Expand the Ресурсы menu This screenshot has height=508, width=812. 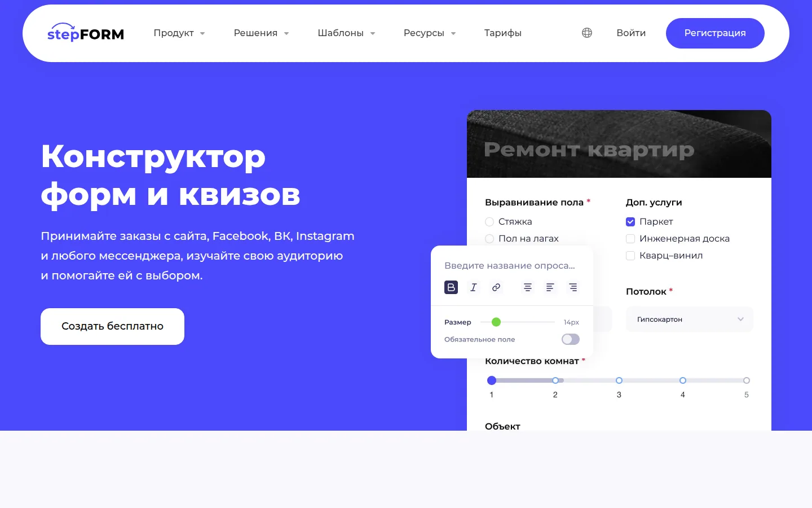[430, 33]
